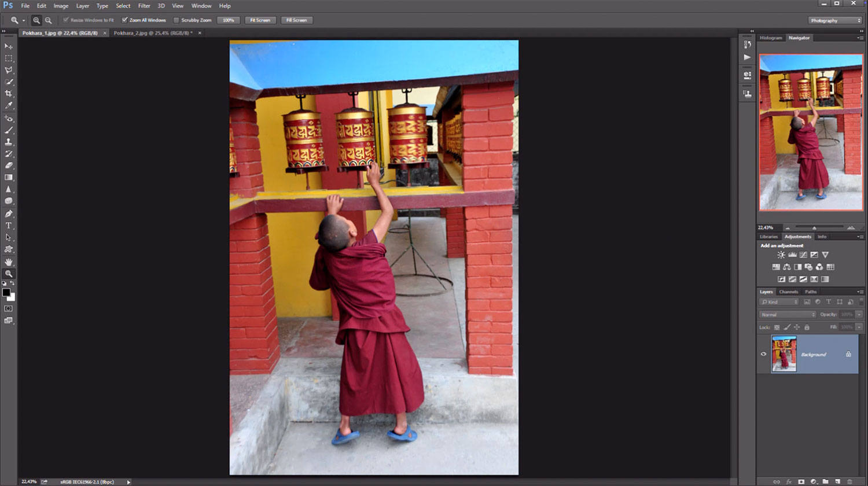Click the foreground color swatch

point(6,293)
